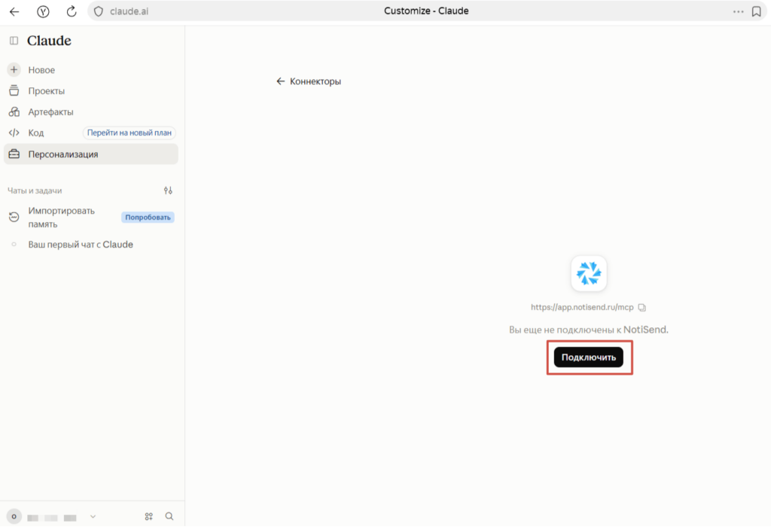The image size is (771, 532).
Task: Open search with the magnifier icon
Action: [x=169, y=516]
